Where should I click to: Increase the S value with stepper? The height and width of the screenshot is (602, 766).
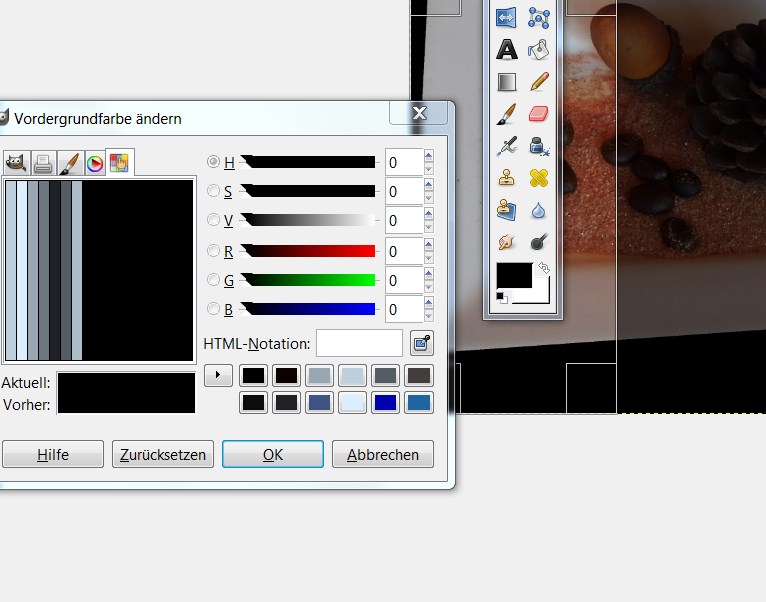(x=428, y=185)
